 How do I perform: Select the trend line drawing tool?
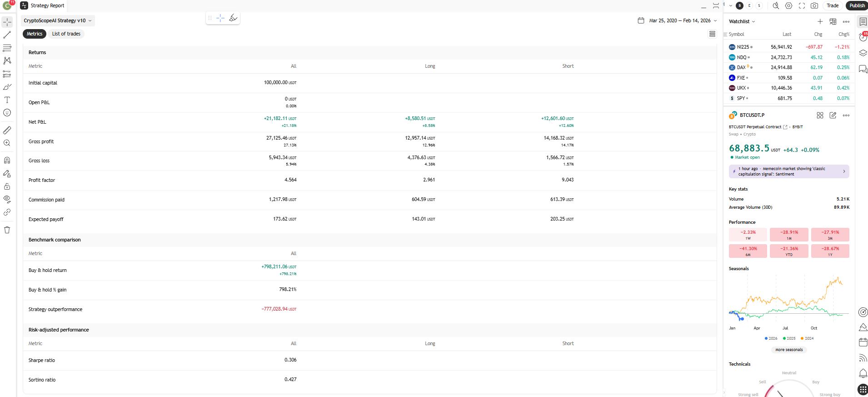pyautogui.click(x=7, y=35)
